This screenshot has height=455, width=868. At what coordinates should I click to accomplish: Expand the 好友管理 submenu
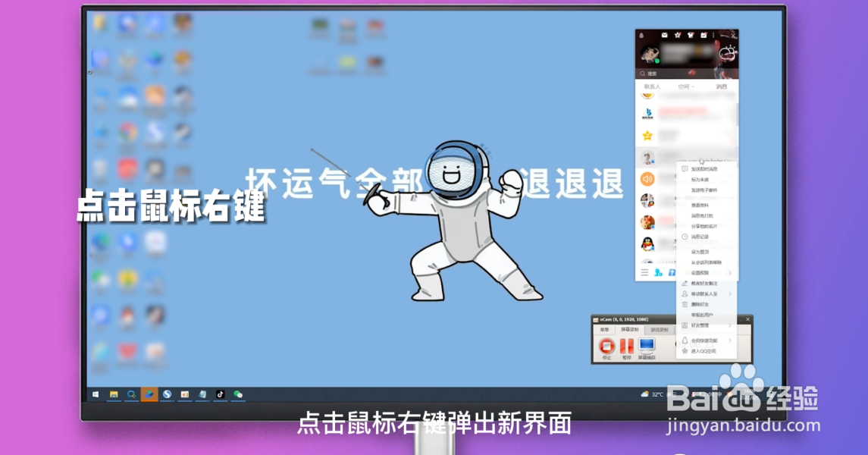coord(707,325)
